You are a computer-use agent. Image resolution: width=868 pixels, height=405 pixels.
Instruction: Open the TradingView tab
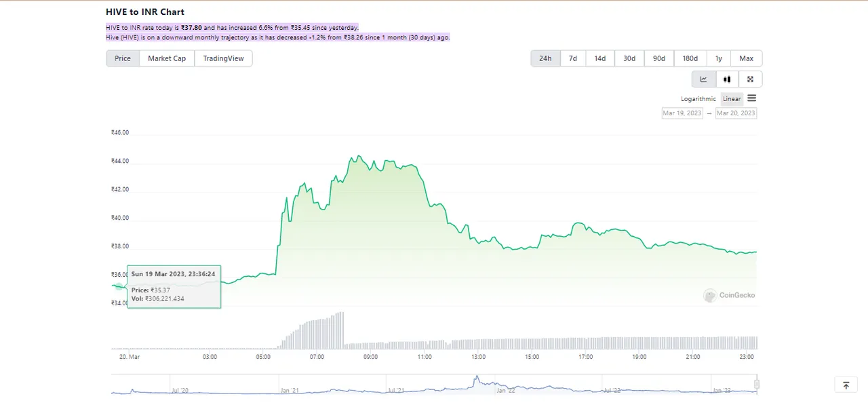[x=224, y=58]
